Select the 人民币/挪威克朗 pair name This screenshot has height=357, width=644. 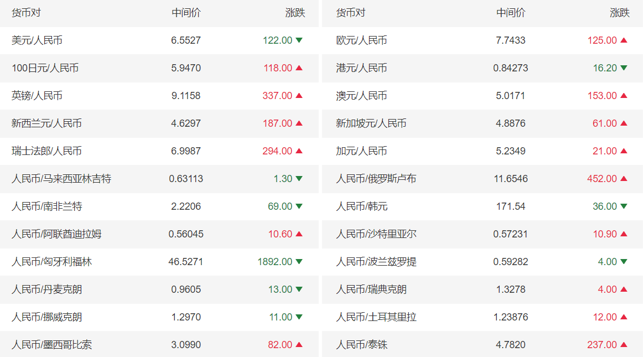(47, 317)
